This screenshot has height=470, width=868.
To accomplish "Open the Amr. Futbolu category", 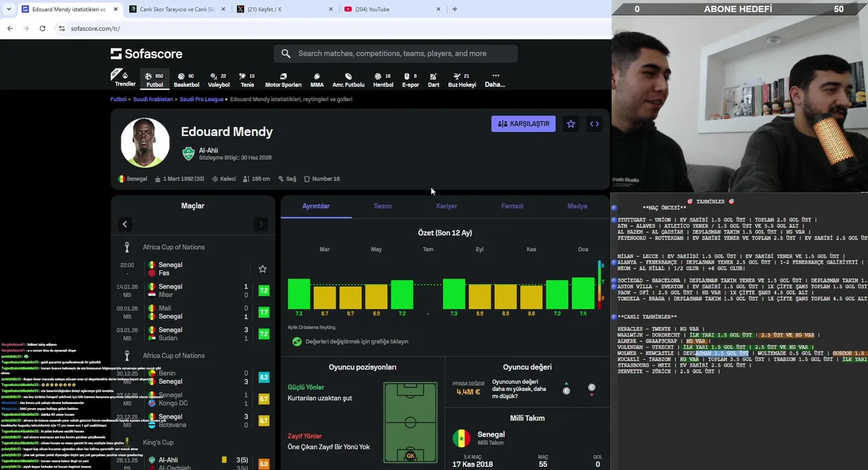I will [x=348, y=80].
